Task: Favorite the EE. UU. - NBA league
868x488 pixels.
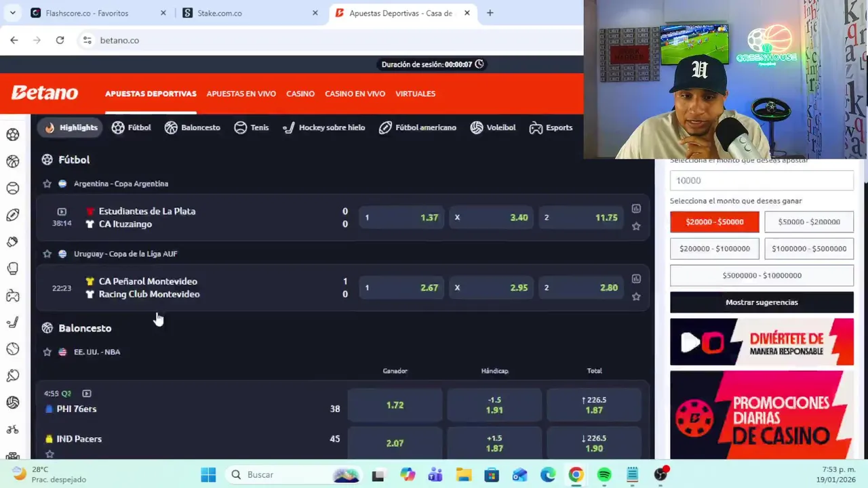Action: coord(47,352)
